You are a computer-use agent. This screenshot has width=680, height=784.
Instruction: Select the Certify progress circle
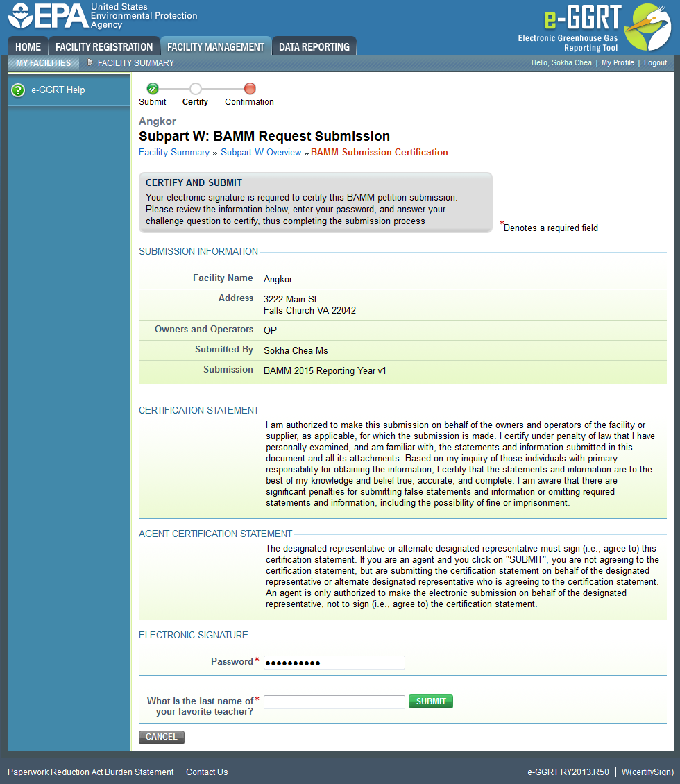pos(195,88)
